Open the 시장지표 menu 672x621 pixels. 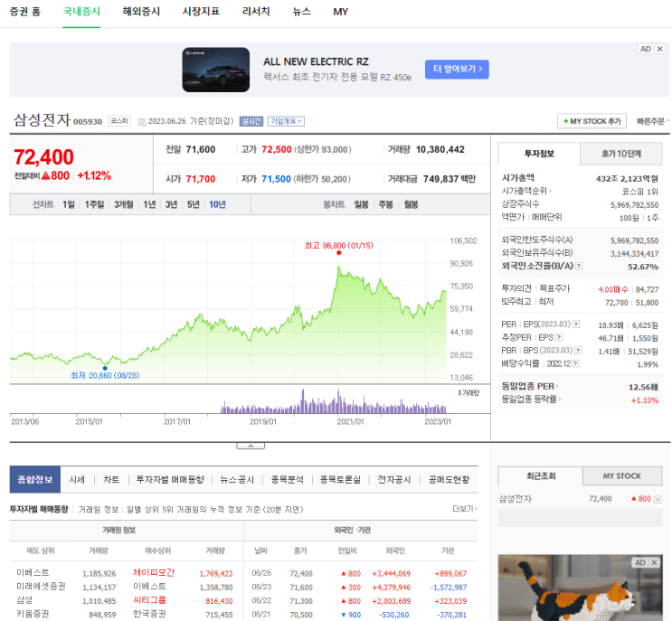[201, 12]
